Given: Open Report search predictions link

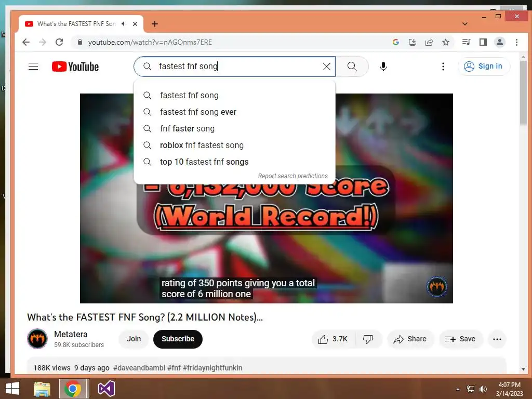Looking at the screenshot, I should (x=293, y=176).
